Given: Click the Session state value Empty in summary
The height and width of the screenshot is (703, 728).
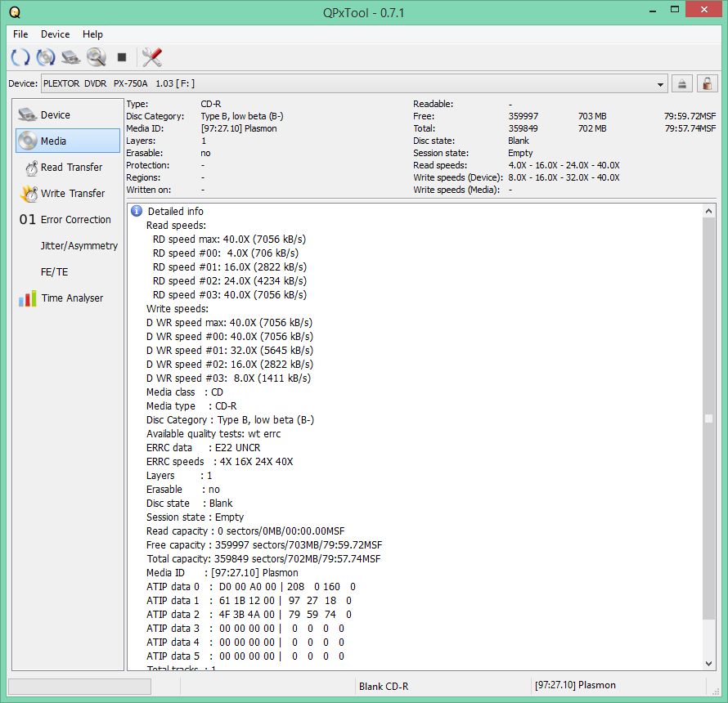Looking at the screenshot, I should click(x=520, y=153).
